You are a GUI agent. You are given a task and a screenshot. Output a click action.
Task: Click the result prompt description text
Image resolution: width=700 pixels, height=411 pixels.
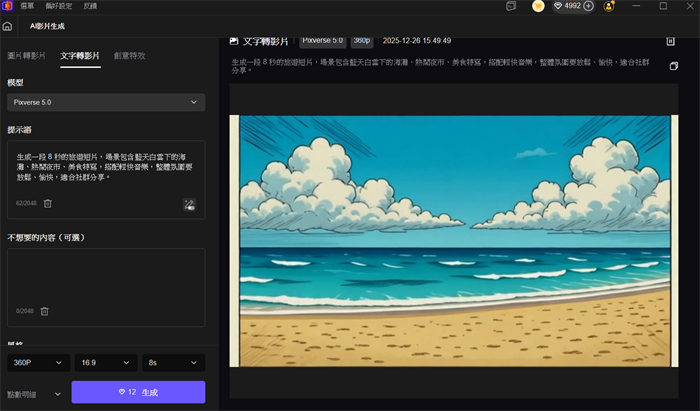click(440, 66)
